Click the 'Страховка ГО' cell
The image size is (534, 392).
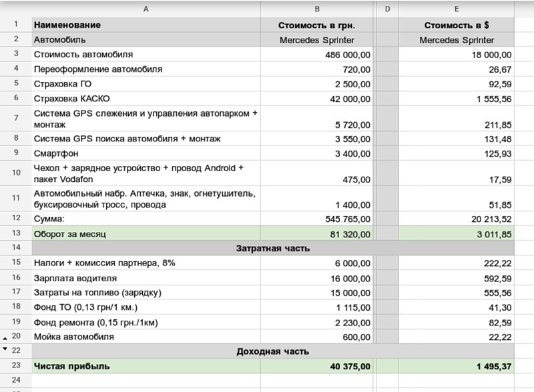coord(146,84)
